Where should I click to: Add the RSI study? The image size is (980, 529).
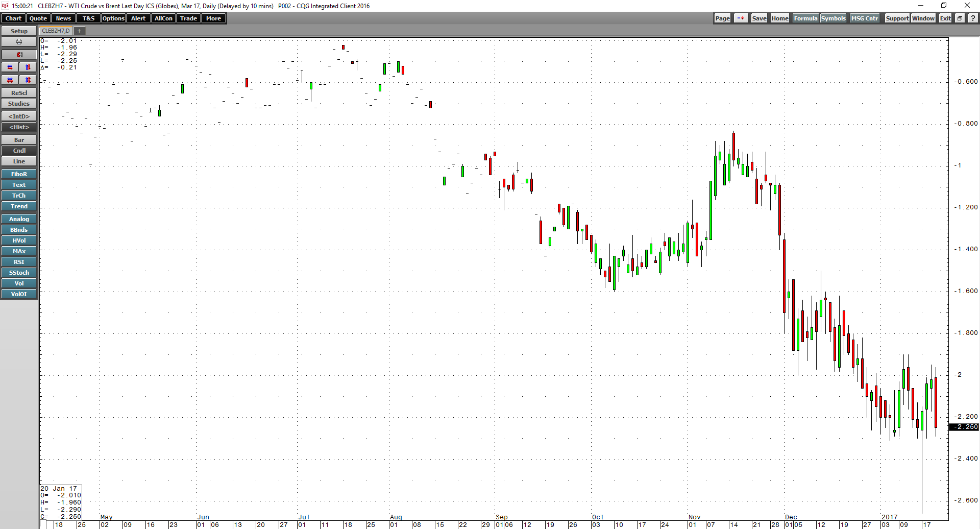19,262
